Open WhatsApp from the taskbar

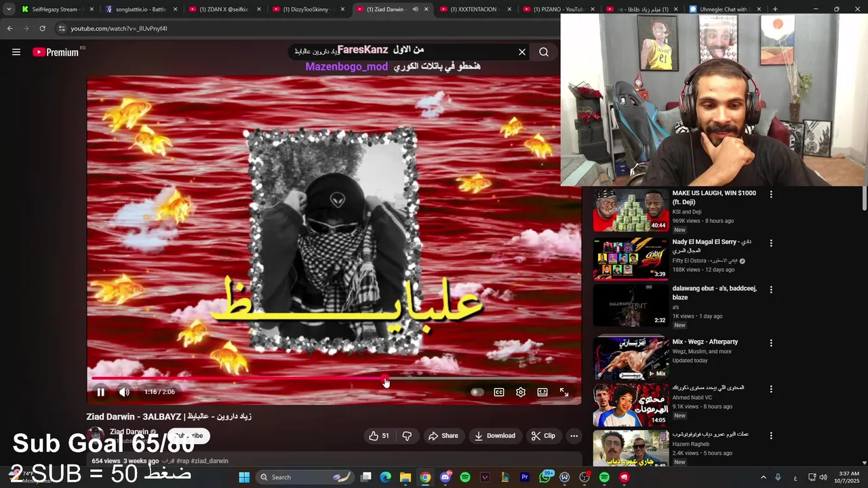click(545, 477)
